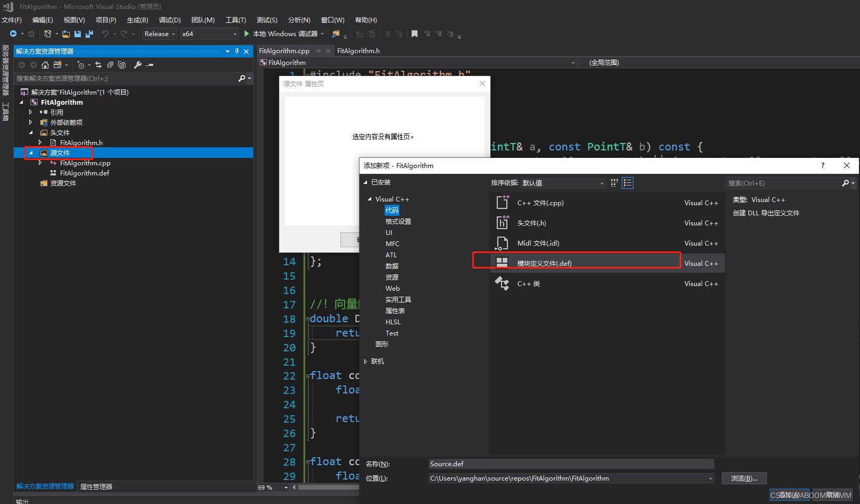Click the collapse all icon in Solution Explorer
The image size is (860, 504).
point(110,65)
